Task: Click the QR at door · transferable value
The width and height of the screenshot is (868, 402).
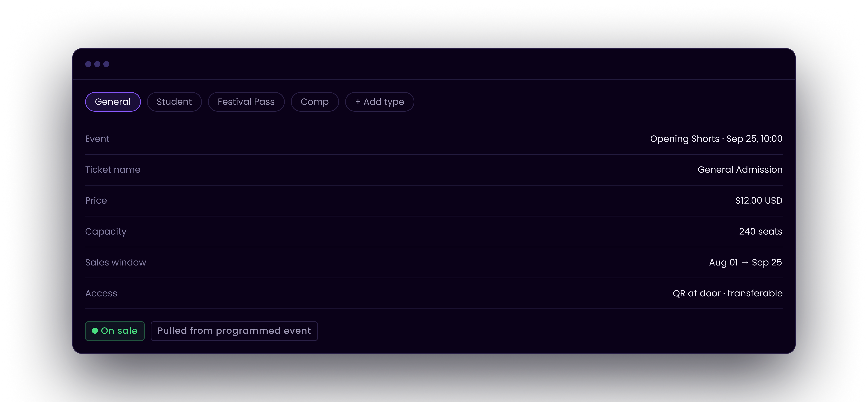Action: (727, 293)
